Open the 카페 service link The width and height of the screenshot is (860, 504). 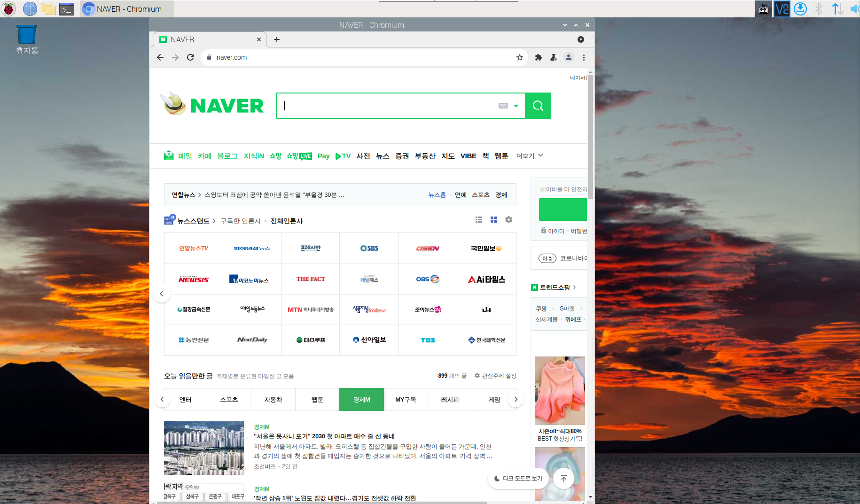[x=204, y=156]
